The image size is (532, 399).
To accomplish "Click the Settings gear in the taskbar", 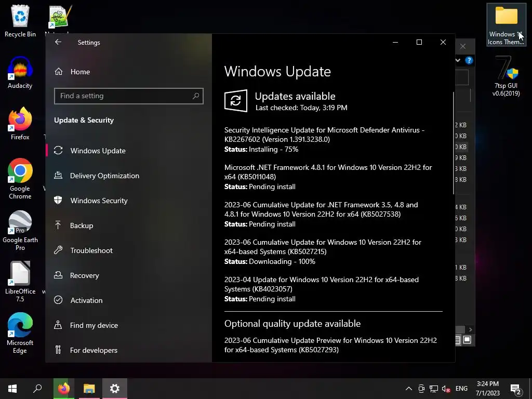I will coord(115,389).
